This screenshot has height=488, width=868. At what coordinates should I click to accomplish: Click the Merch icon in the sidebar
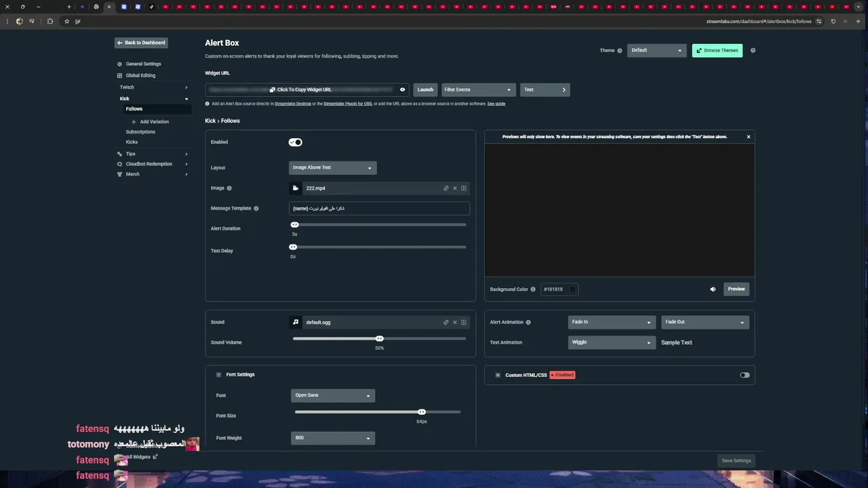click(x=119, y=174)
